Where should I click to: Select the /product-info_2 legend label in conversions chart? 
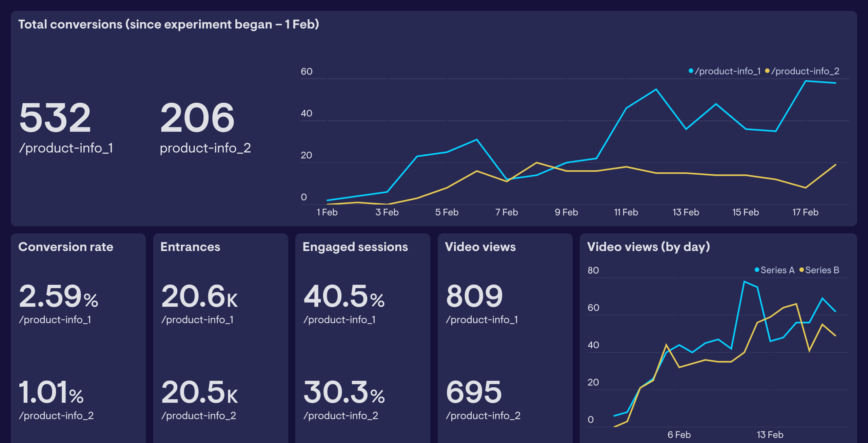pos(805,71)
